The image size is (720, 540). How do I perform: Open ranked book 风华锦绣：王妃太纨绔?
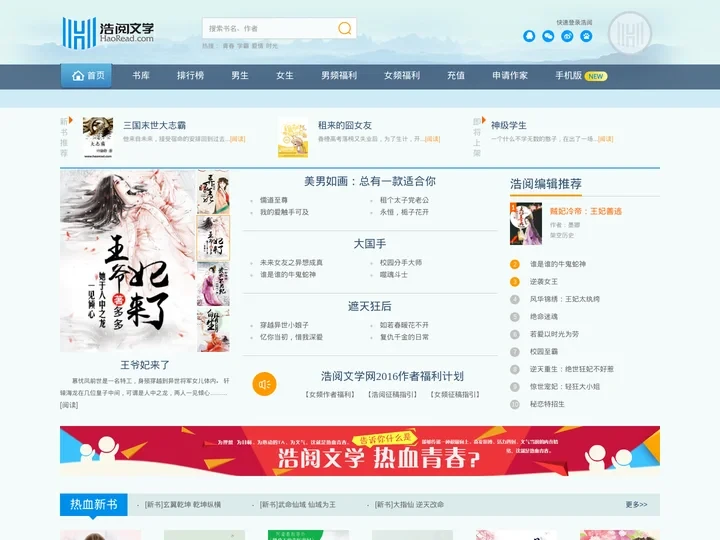click(565, 299)
